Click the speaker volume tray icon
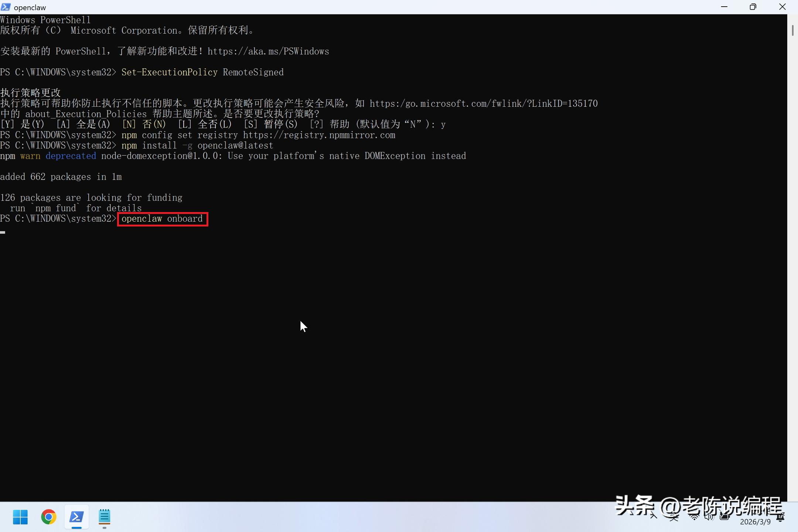The image size is (798, 532). [709, 517]
